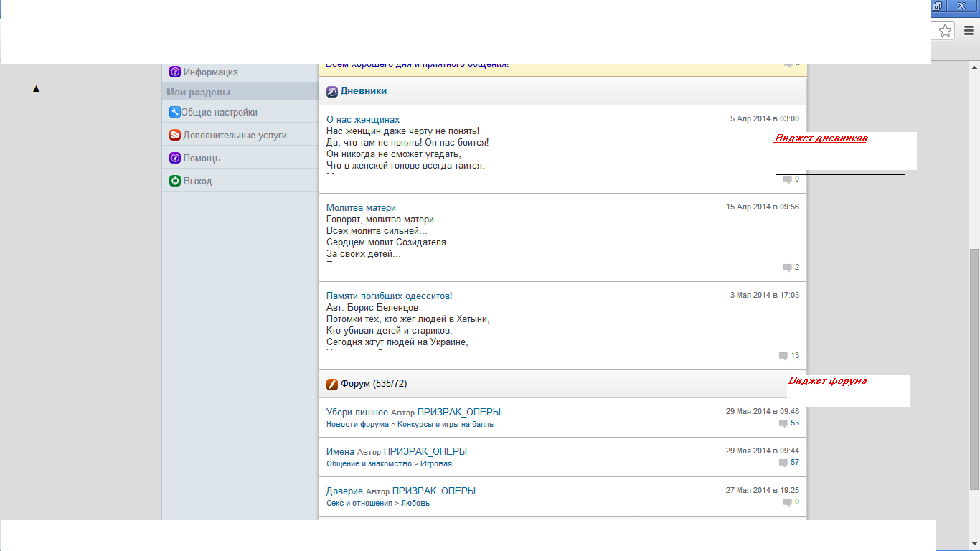Click comment bubble icon for Молитва матери
Viewport: 980px width, 551px height.
(788, 268)
